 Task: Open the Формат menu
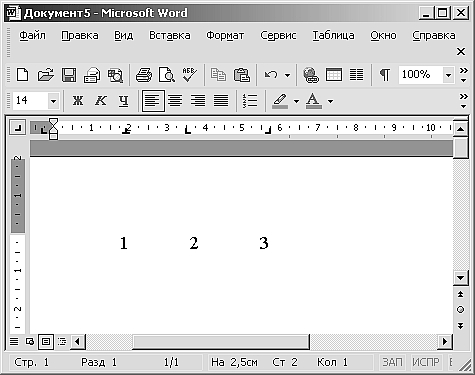coord(225,35)
